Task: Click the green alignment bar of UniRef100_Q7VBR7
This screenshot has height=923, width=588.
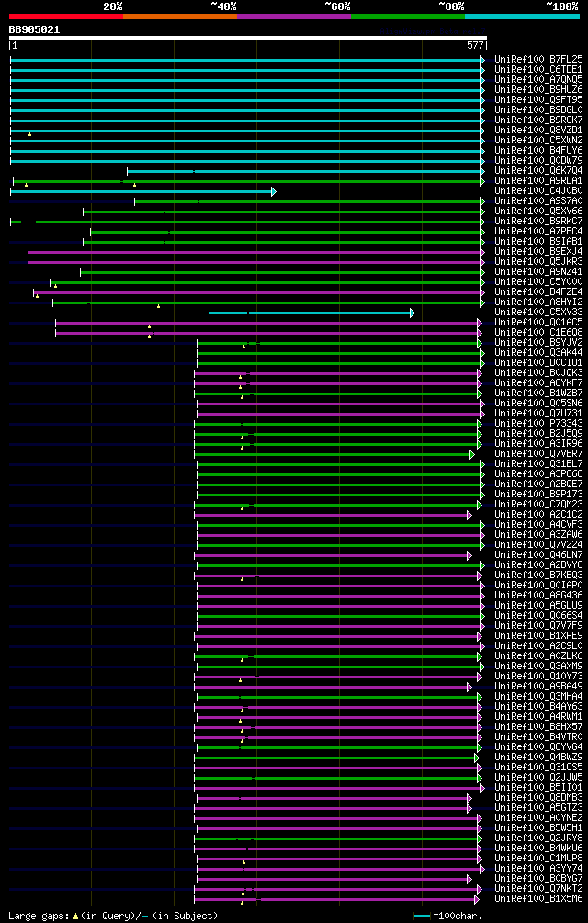Action: [x=334, y=454]
